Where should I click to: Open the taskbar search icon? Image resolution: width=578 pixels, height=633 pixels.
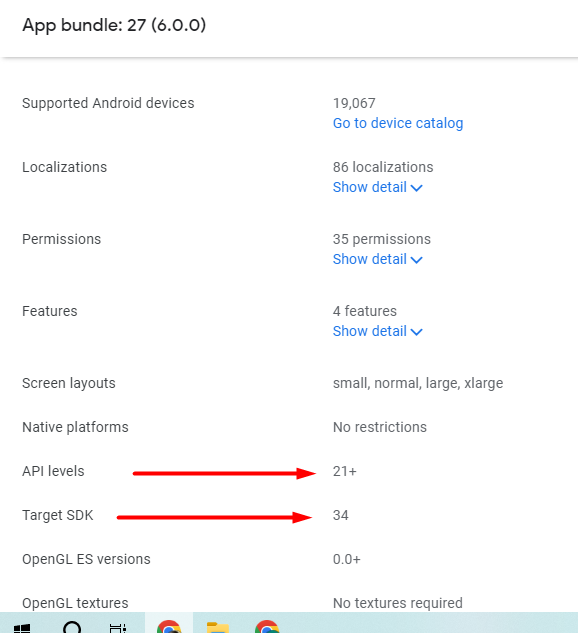[x=72, y=627]
